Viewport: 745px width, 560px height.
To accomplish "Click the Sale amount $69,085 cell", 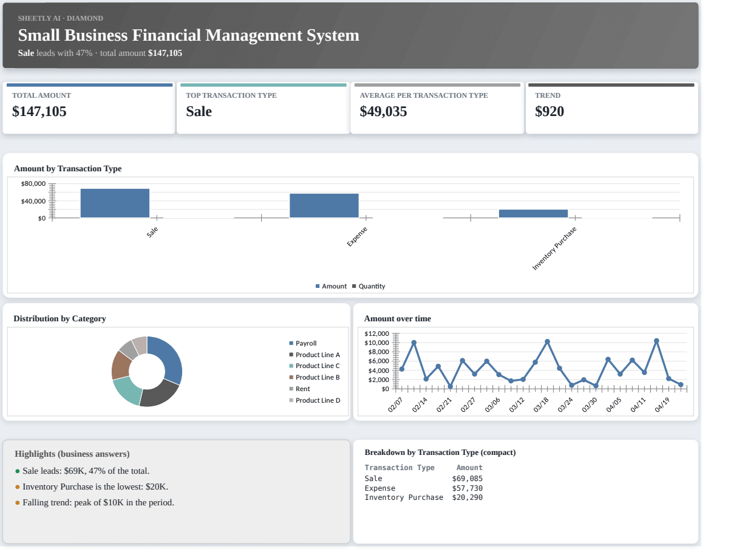I will 468,479.
